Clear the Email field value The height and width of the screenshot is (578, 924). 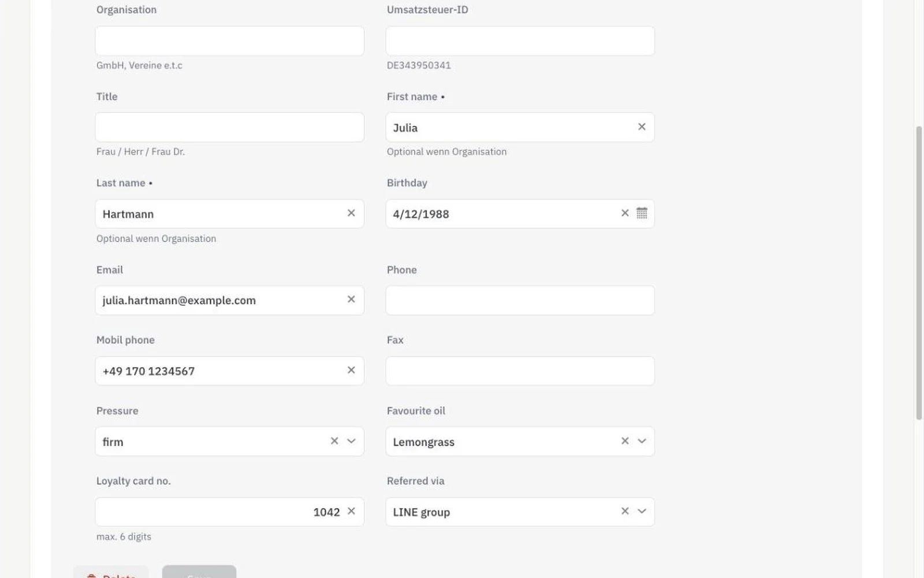(351, 299)
